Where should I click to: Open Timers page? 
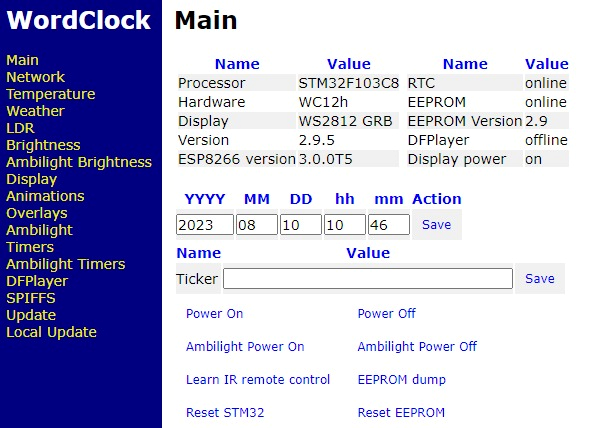tap(30, 247)
